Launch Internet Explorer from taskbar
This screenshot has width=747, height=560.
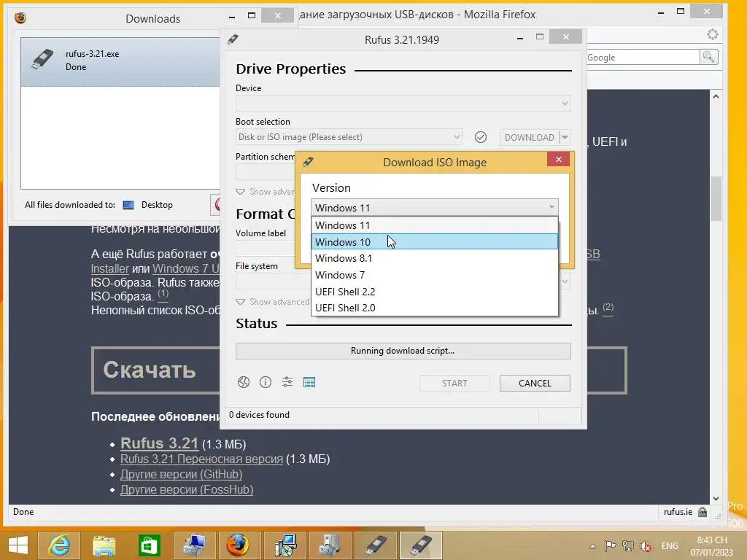point(59,545)
